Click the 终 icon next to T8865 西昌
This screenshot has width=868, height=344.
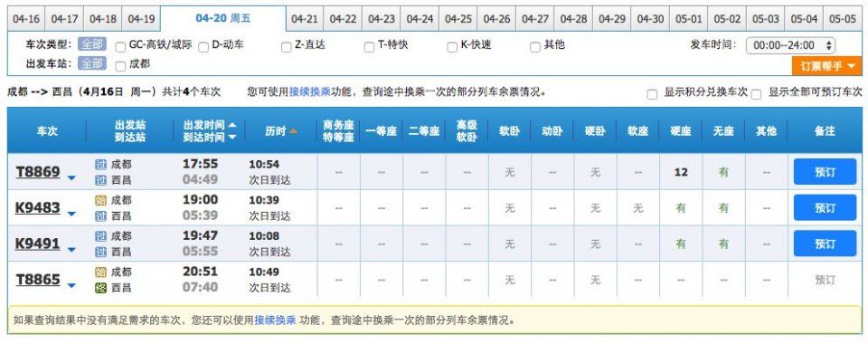click(x=100, y=288)
